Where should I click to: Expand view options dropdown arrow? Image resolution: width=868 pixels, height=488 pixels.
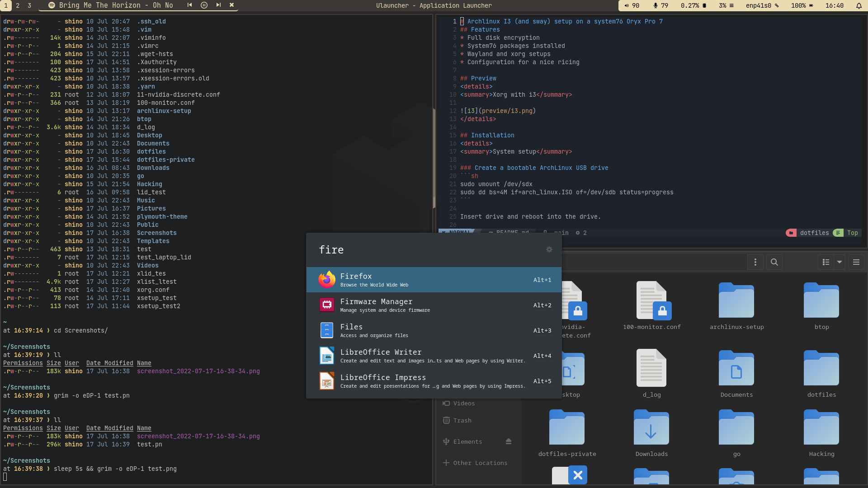click(840, 262)
